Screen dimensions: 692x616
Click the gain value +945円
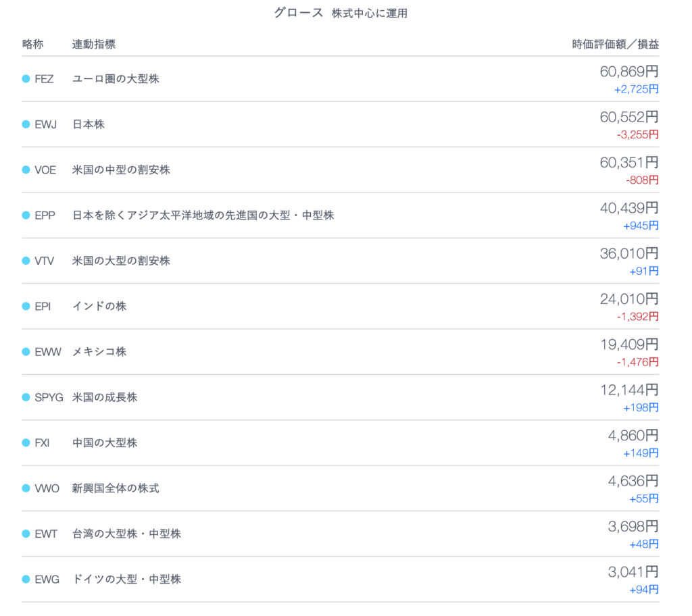point(641,226)
